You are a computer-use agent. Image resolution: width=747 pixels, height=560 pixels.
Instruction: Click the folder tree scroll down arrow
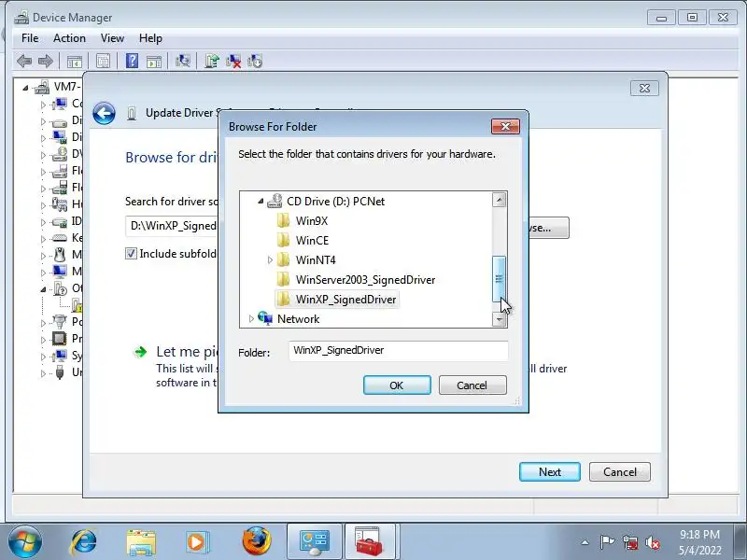coord(499,319)
